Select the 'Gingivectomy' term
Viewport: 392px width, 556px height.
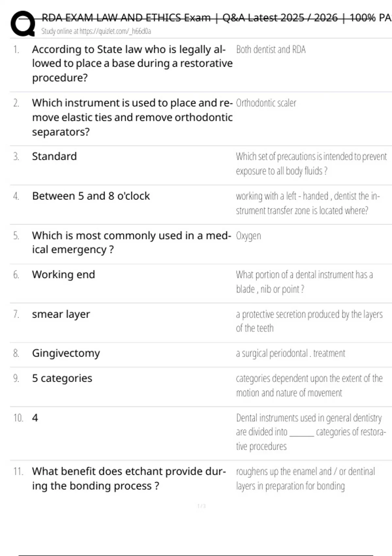pyautogui.click(x=66, y=353)
